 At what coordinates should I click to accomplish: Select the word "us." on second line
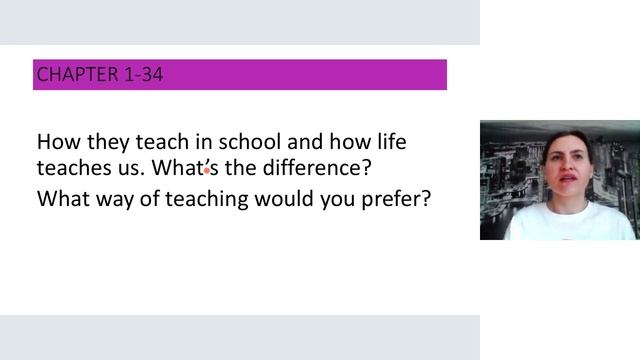coord(132,168)
